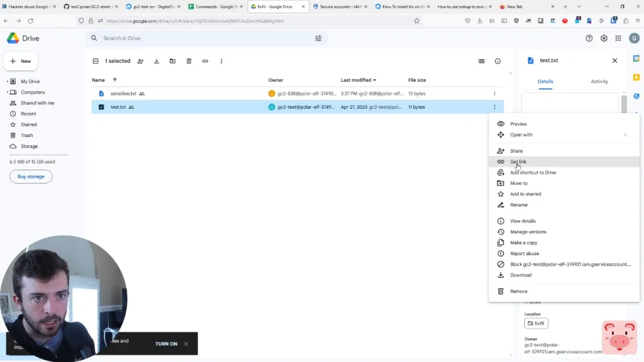
Task: Choose Block gc2-test service account entry
Action: (x=564, y=265)
